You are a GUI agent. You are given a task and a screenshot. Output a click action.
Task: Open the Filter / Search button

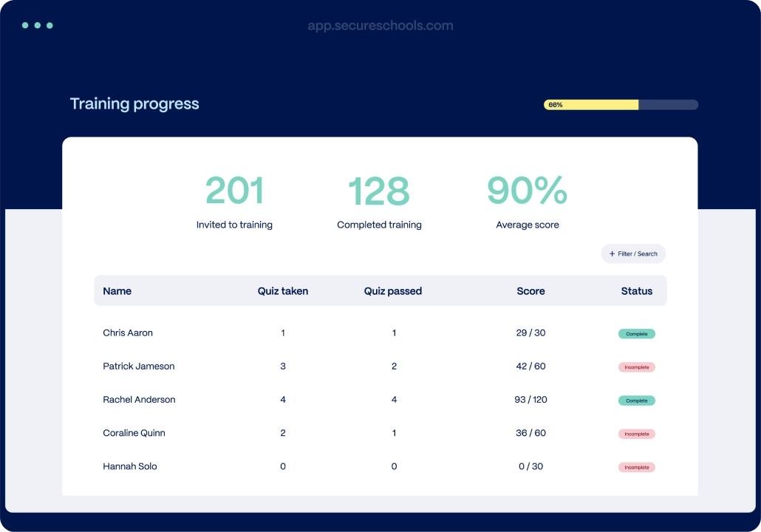pos(633,254)
